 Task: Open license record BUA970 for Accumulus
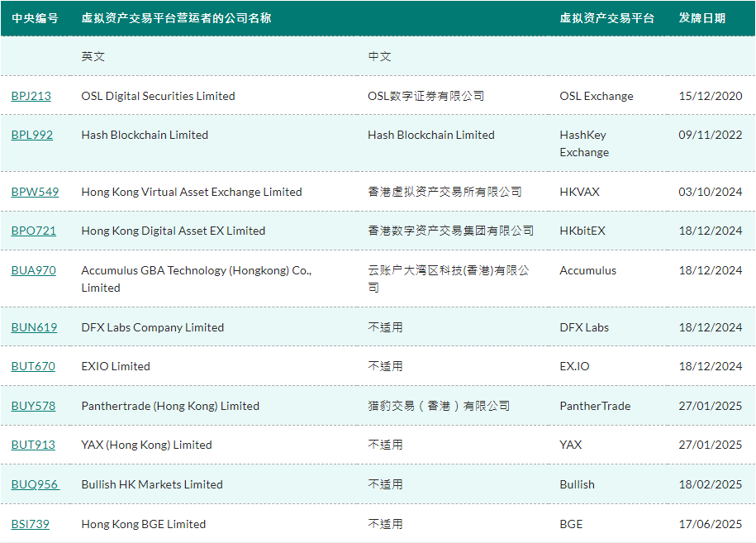[34, 270]
